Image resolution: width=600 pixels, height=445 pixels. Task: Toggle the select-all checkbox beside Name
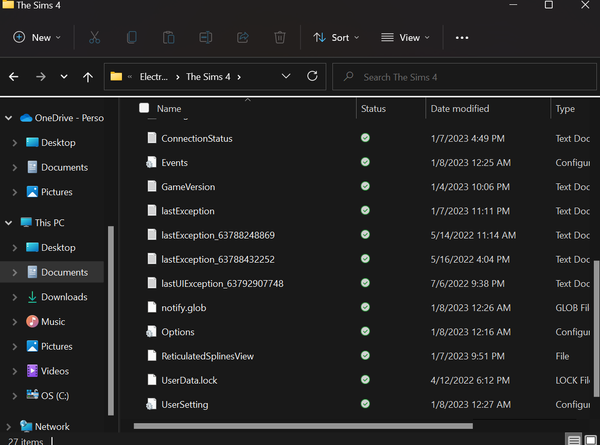(x=144, y=108)
